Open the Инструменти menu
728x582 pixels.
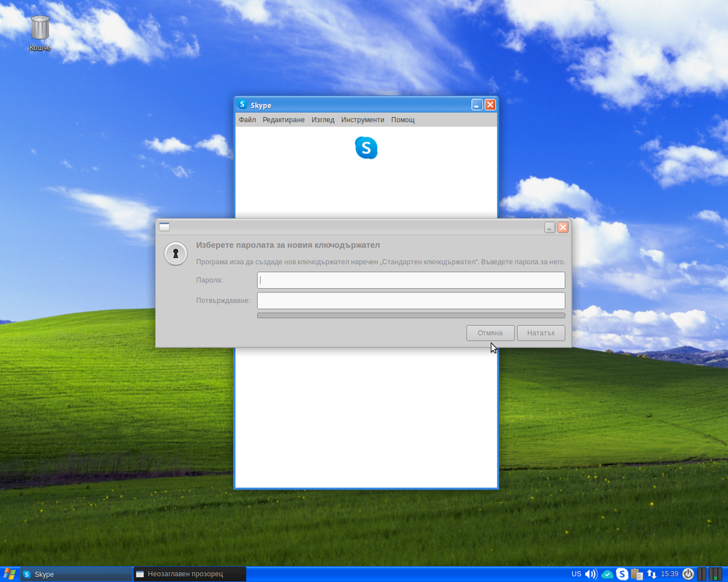point(363,120)
